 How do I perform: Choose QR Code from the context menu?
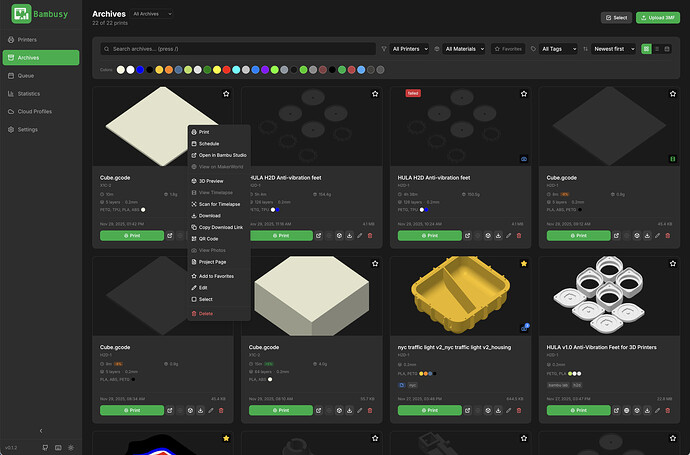219,239
